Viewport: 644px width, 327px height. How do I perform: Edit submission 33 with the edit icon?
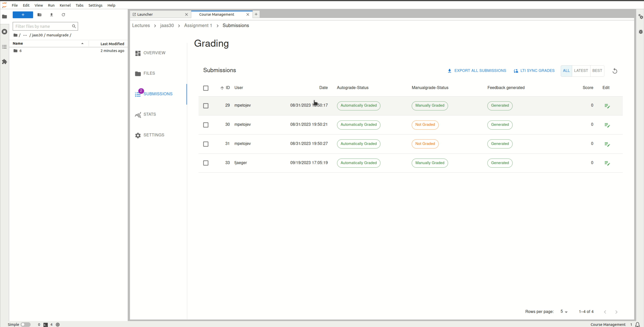pos(607,163)
